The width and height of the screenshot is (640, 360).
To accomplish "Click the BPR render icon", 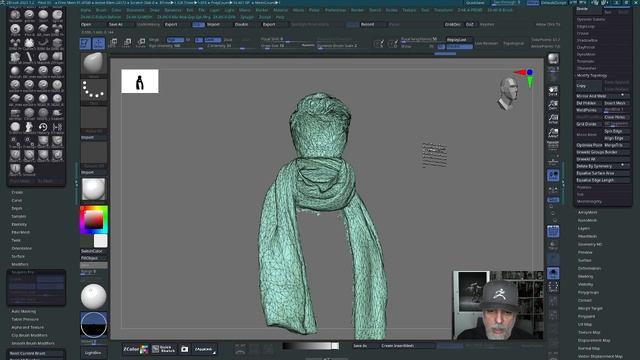I will 553,60.
